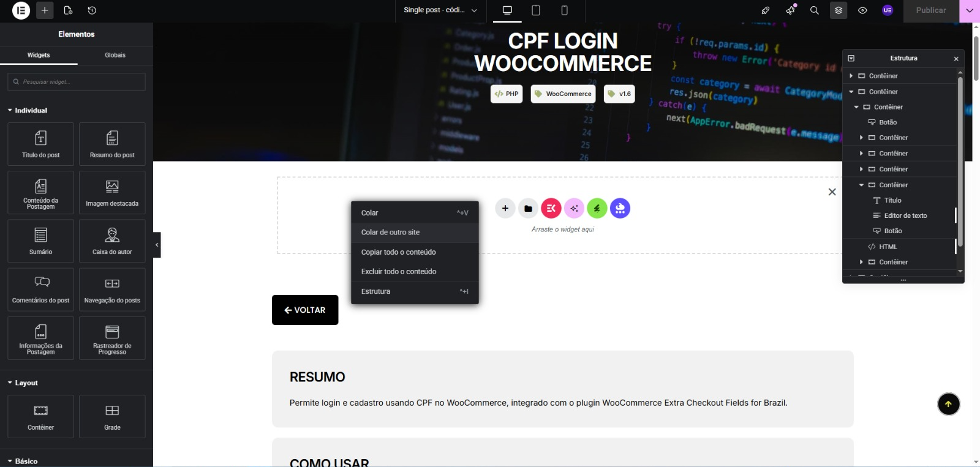Select the Comentários do post widget
The image size is (980, 467).
(41, 290)
